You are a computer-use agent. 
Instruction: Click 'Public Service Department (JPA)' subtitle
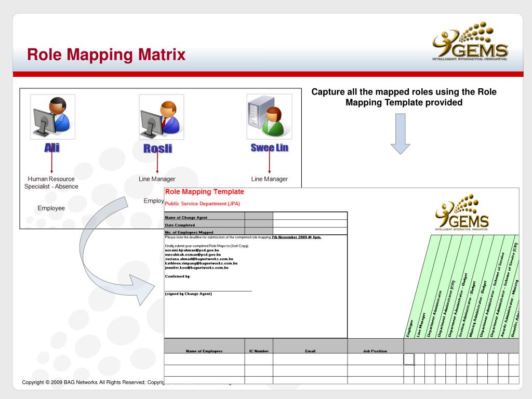[x=202, y=204]
